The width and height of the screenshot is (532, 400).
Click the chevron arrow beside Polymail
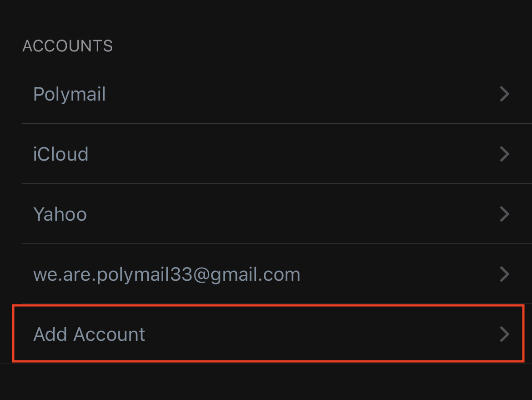point(504,94)
